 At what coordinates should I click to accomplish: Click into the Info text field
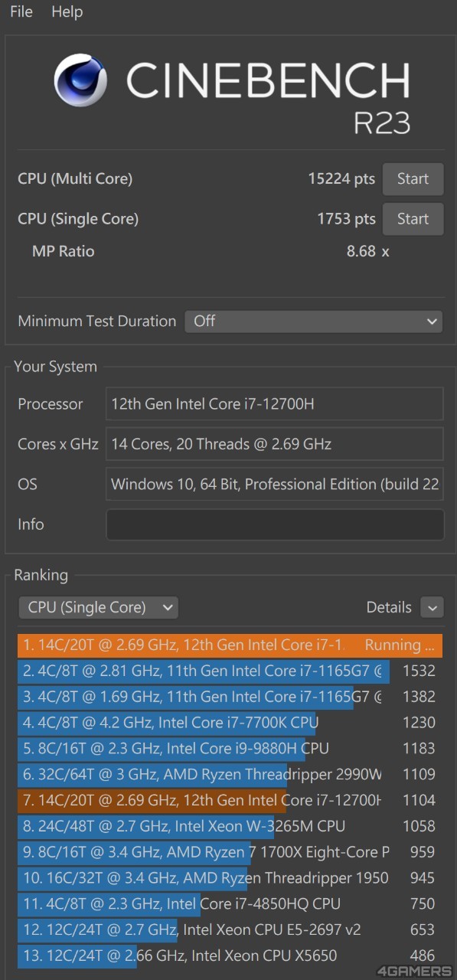[275, 524]
